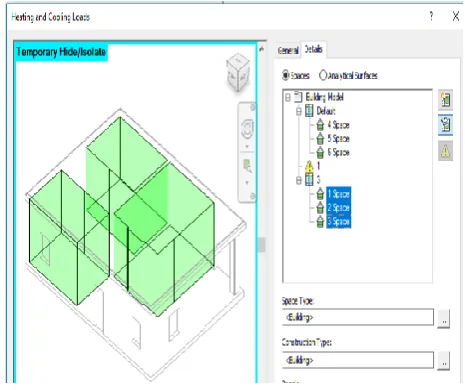The height and width of the screenshot is (390, 465).
Task: Switch to the Details tab
Action: [314, 49]
